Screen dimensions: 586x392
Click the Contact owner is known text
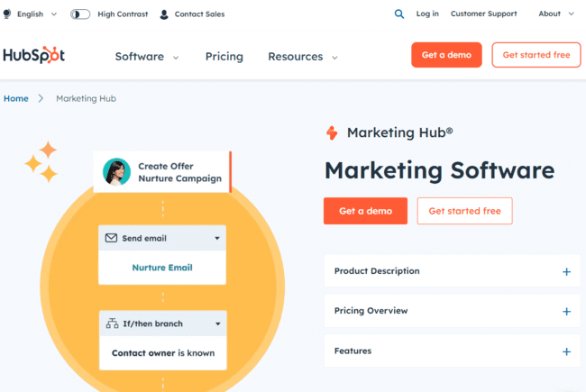pos(163,353)
